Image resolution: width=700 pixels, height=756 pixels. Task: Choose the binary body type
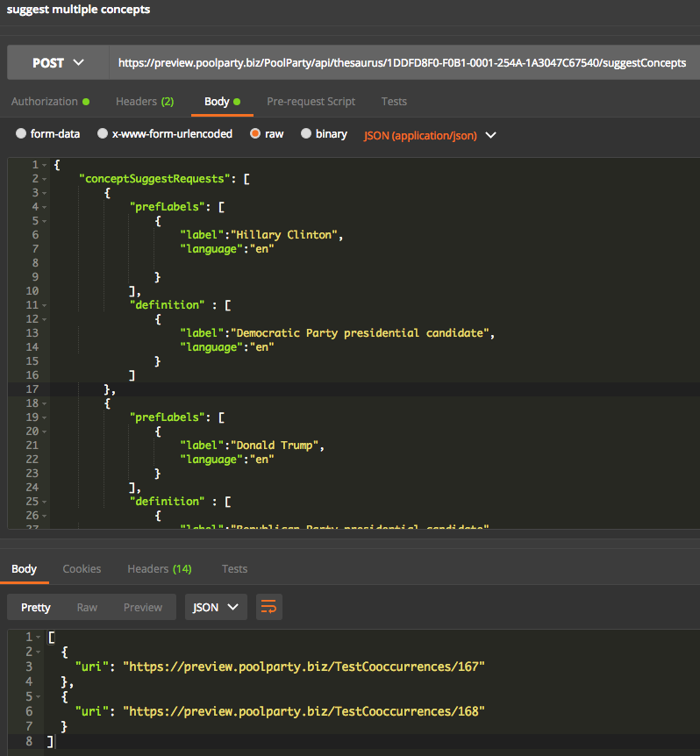(306, 134)
